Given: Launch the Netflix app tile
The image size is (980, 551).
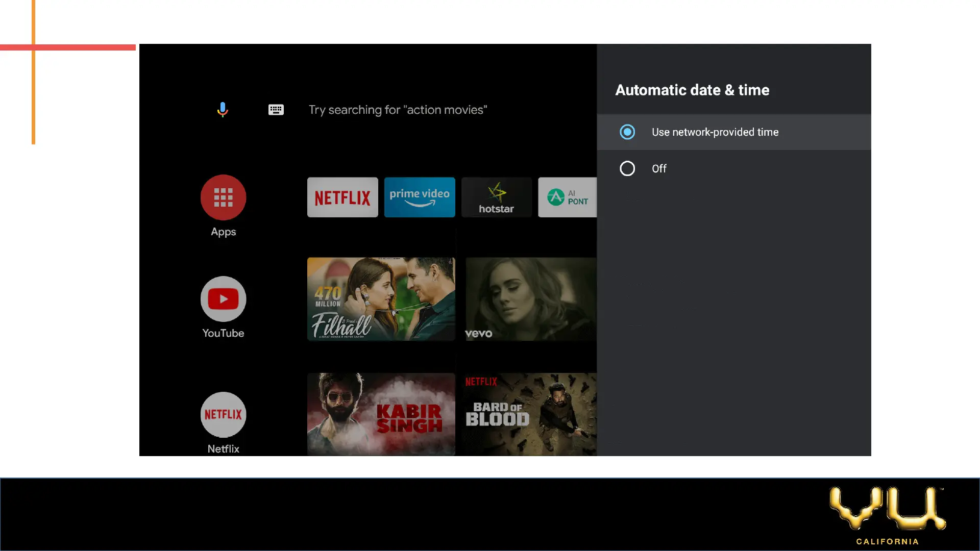Looking at the screenshot, I should [342, 197].
